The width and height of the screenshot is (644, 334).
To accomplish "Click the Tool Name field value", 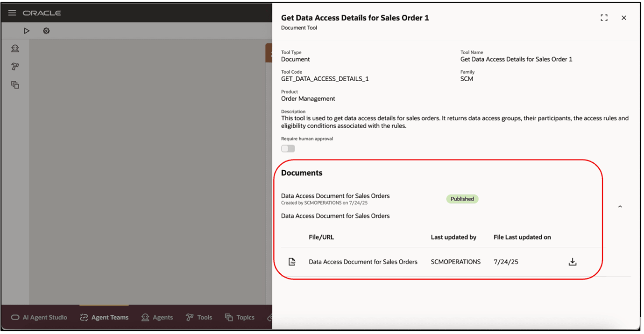I will 517,59.
